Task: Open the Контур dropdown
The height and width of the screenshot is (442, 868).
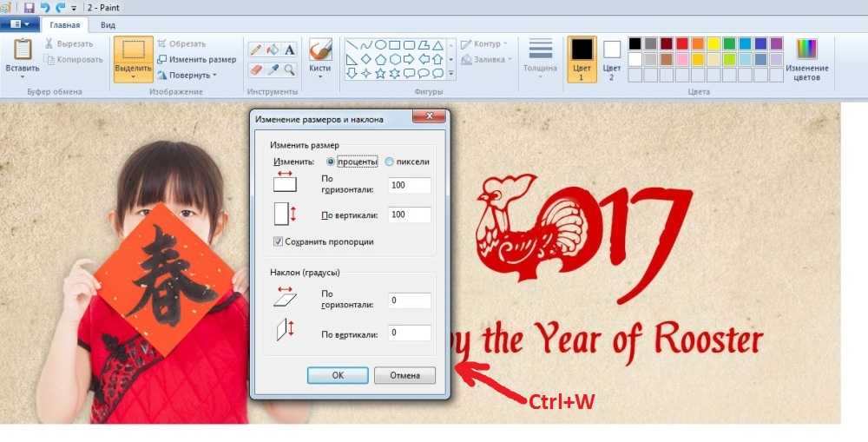Action: click(x=486, y=43)
